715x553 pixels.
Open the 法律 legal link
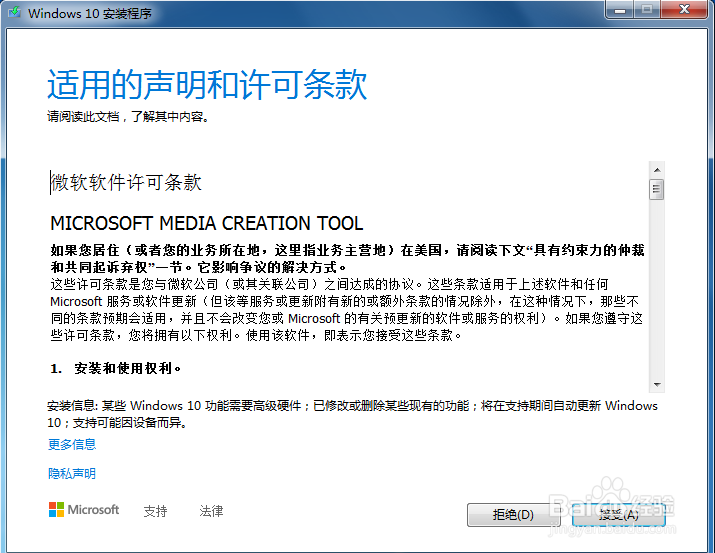point(211,511)
